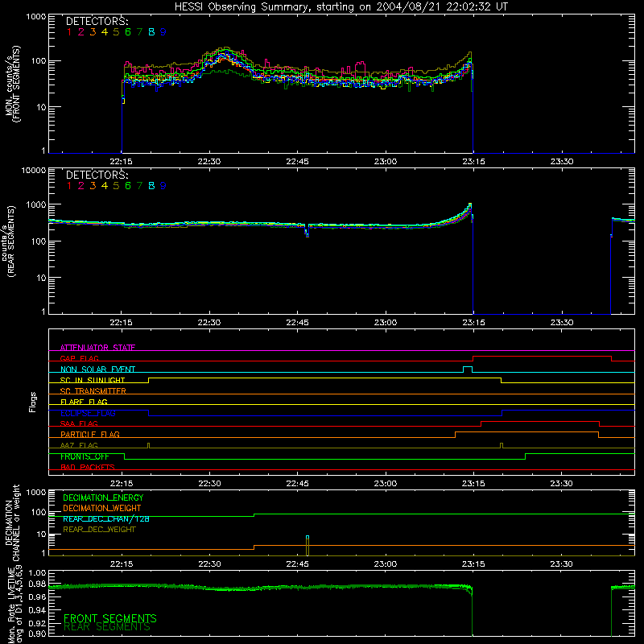Click the DECIMATION CHANNEL or weight axis title
Image resolution: width=644 pixels, height=644 pixels.
tap(12, 522)
